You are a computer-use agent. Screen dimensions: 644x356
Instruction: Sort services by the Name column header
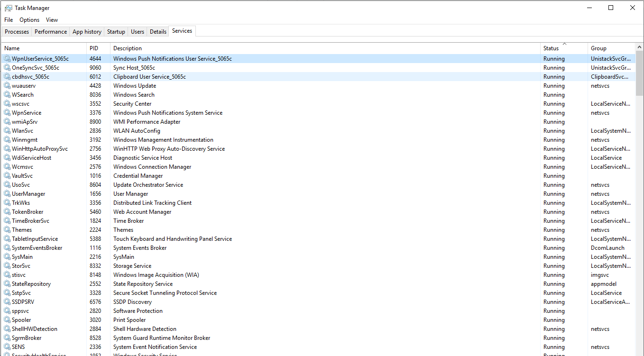click(45, 48)
